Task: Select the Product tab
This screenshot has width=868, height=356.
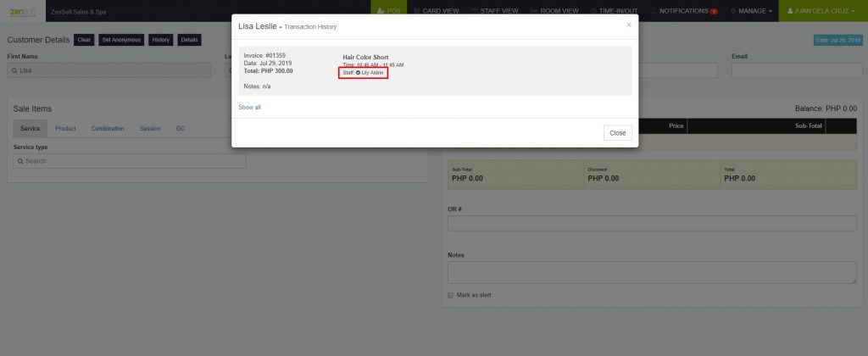Action: pos(65,129)
